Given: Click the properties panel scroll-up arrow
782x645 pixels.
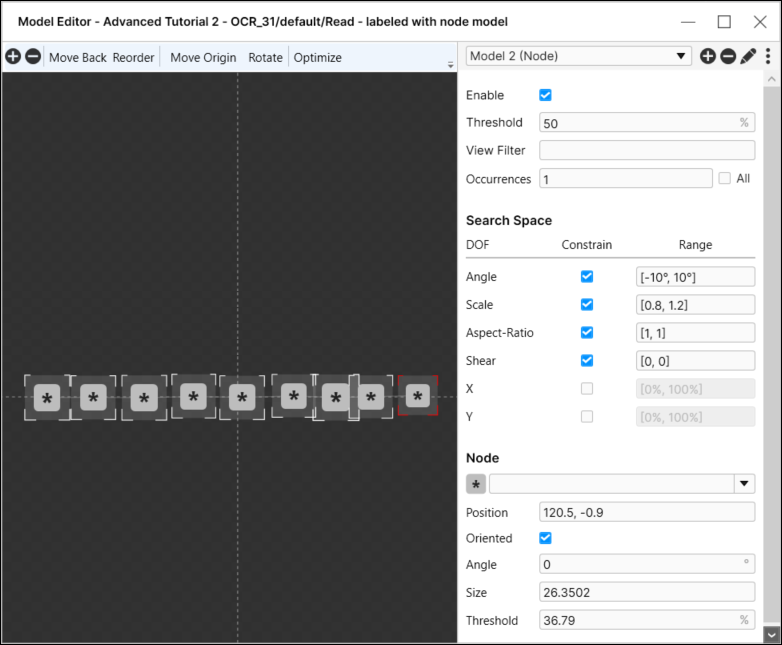Looking at the screenshot, I should [x=772, y=79].
